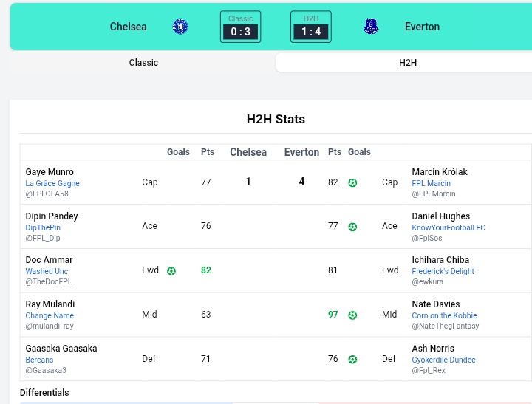Open the La Grâce Gagne team link
This screenshot has width=532, height=404.
tap(52, 183)
